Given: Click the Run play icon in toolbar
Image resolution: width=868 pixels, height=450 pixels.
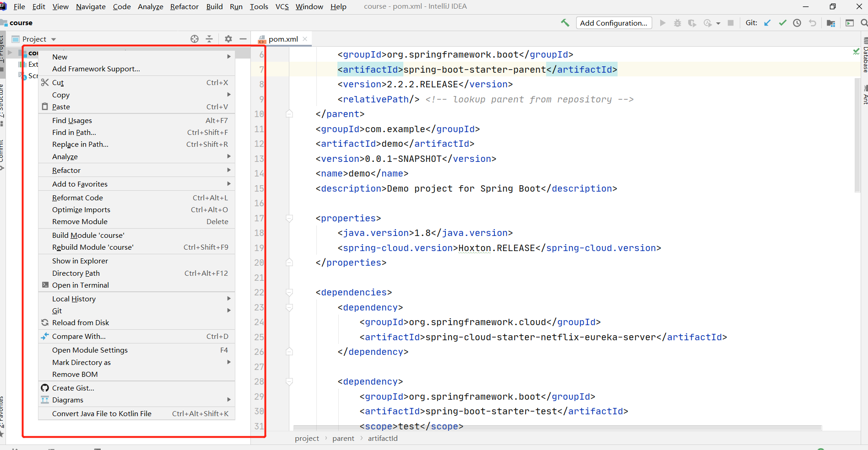Looking at the screenshot, I should pos(662,23).
